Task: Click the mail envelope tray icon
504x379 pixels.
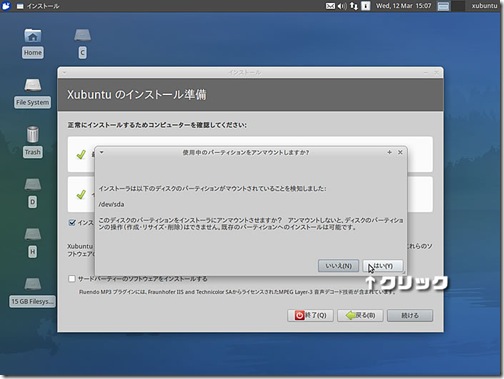Action: point(330,6)
